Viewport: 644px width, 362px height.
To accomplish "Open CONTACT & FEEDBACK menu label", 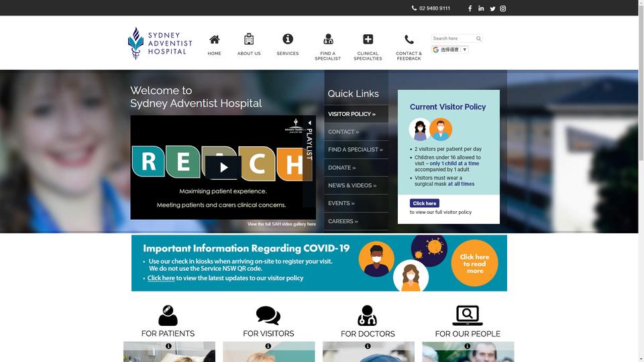I will tap(409, 56).
